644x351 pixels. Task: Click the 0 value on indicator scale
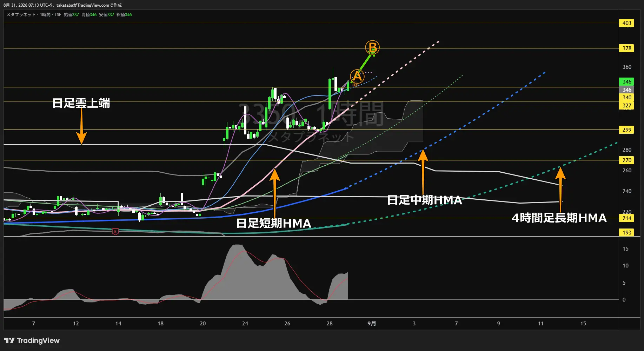pyautogui.click(x=624, y=300)
